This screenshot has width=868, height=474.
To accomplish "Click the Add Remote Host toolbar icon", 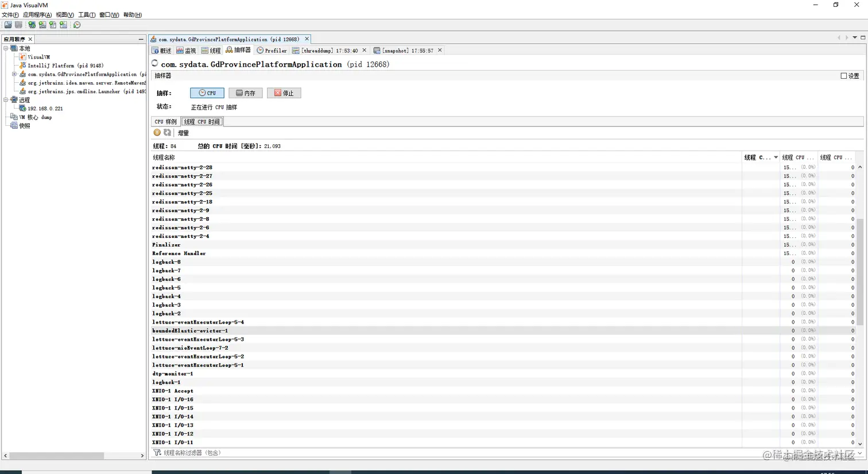I will tap(32, 25).
